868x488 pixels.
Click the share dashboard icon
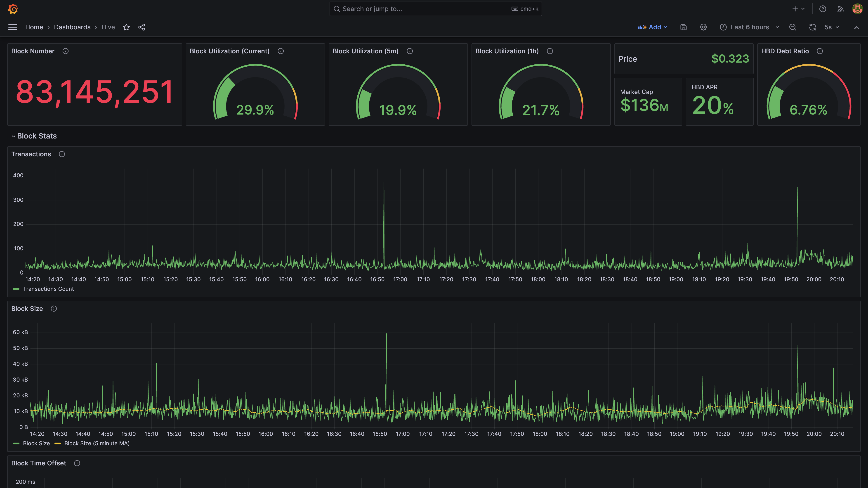click(x=142, y=27)
